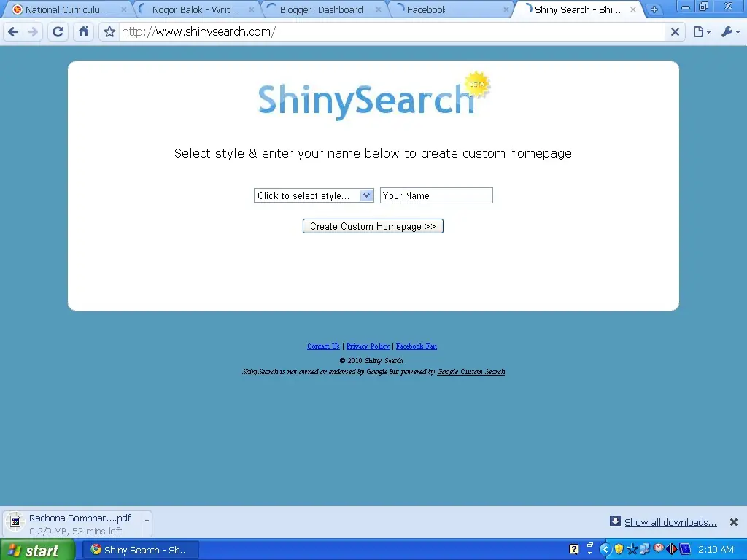Viewport: 747px width, 560px height.
Task: Reload the page with the refresh icon
Action: (x=58, y=32)
